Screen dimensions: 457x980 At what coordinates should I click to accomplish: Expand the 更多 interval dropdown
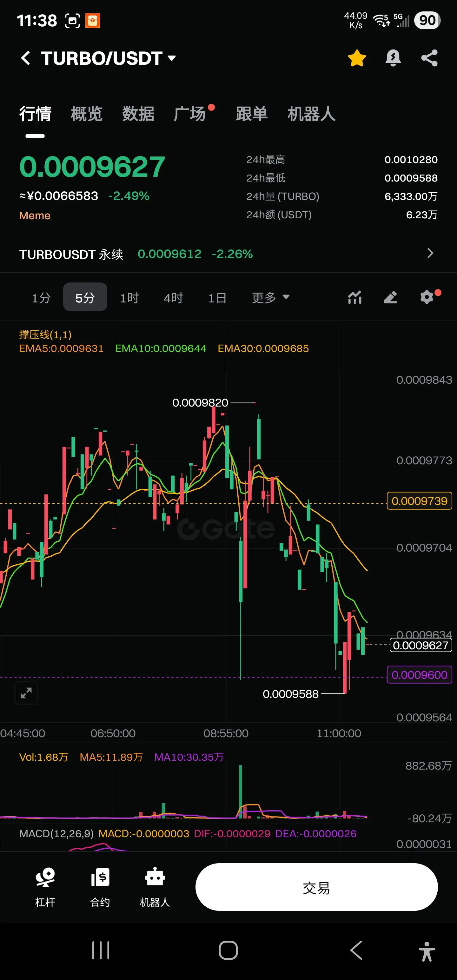click(270, 297)
